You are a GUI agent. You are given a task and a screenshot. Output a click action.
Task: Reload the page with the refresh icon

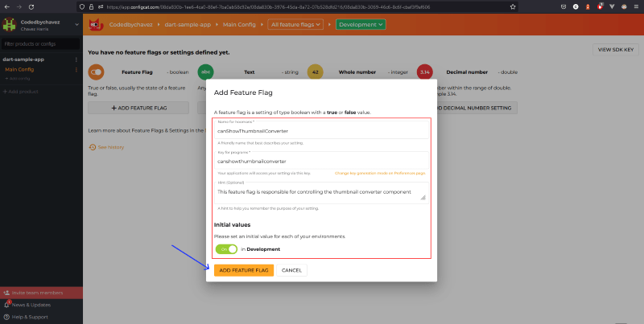pyautogui.click(x=31, y=7)
